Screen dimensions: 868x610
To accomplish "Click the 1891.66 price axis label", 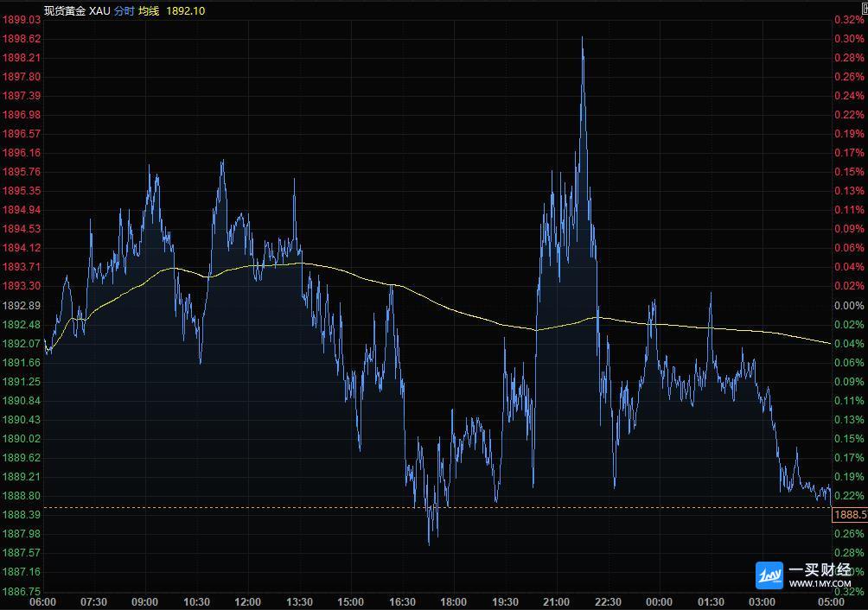I will pos(22,362).
